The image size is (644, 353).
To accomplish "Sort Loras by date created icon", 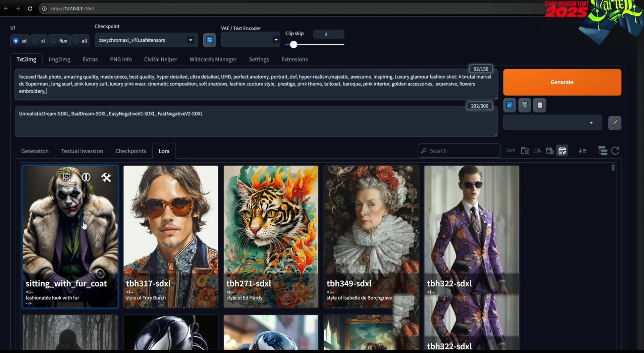I will pyautogui.click(x=550, y=151).
